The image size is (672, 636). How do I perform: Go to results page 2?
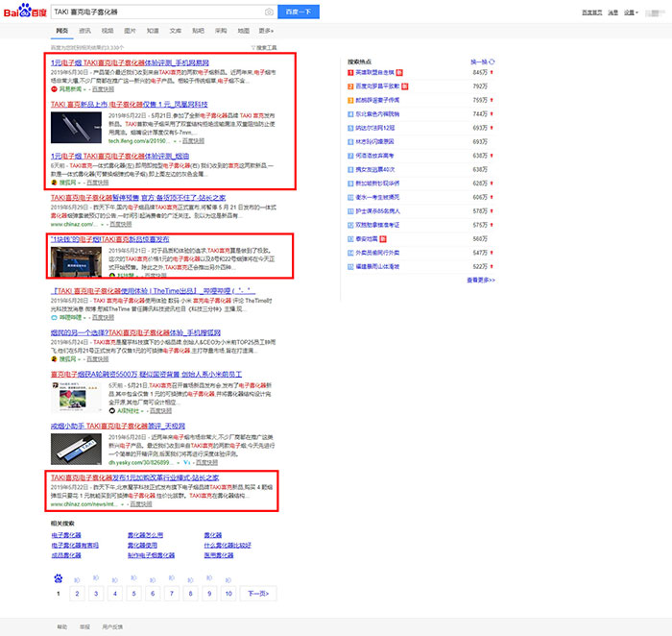pyautogui.click(x=77, y=594)
